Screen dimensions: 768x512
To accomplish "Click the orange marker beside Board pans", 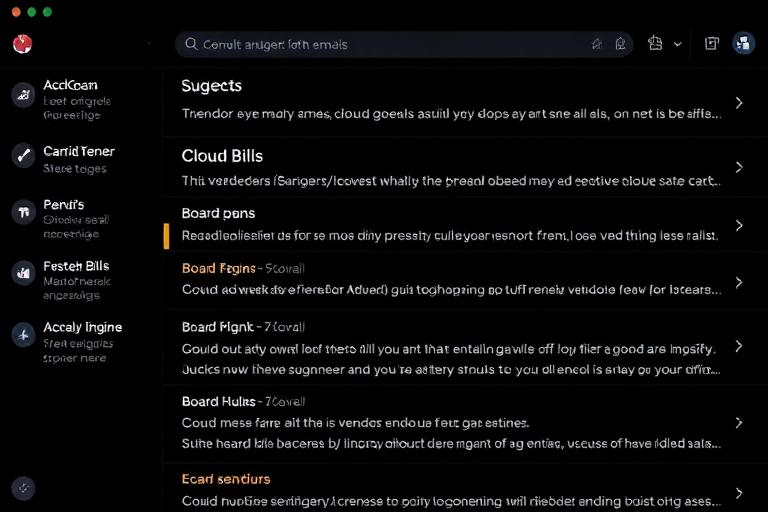I will (167, 236).
